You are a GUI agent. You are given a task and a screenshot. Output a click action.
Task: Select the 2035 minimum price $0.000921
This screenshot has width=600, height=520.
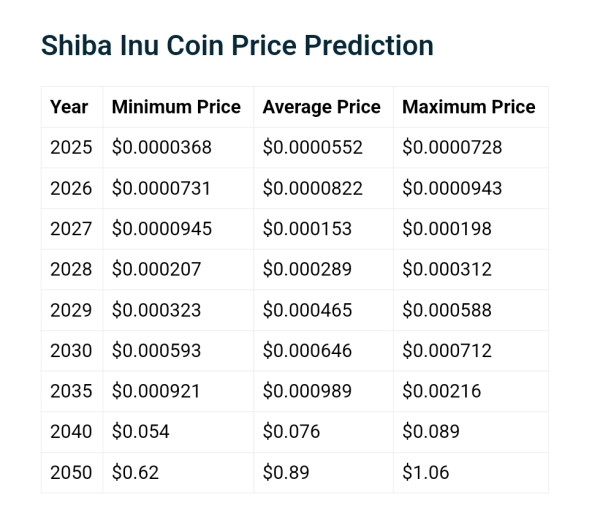coord(156,391)
